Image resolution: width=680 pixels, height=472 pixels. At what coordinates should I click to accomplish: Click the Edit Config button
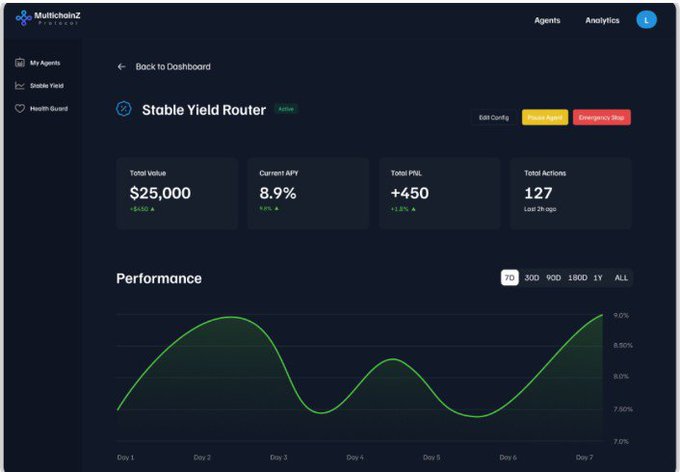(x=494, y=118)
